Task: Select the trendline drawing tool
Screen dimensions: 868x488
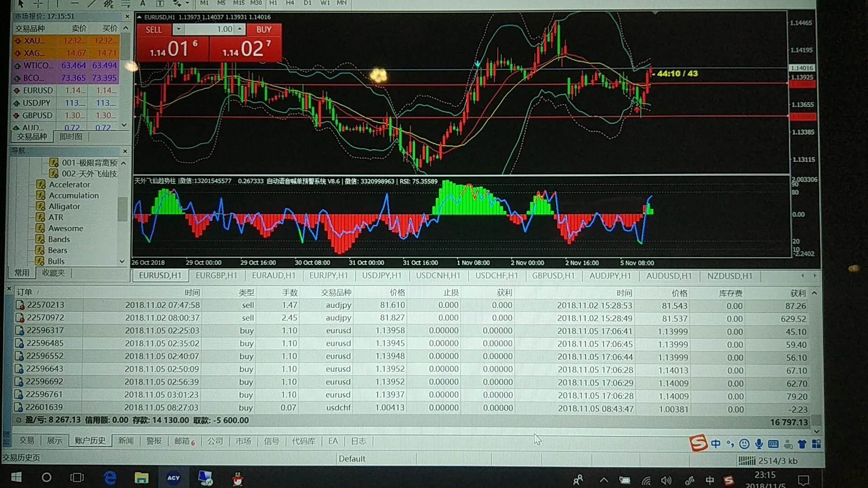Action: click(92, 4)
